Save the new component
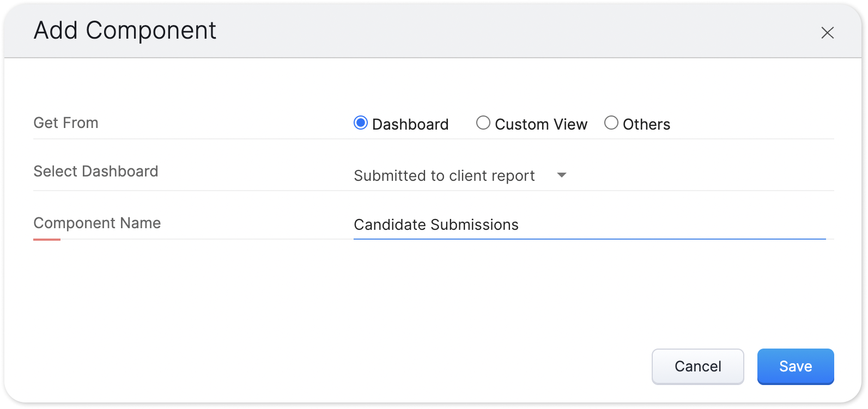The width and height of the screenshot is (868, 409). 795,367
